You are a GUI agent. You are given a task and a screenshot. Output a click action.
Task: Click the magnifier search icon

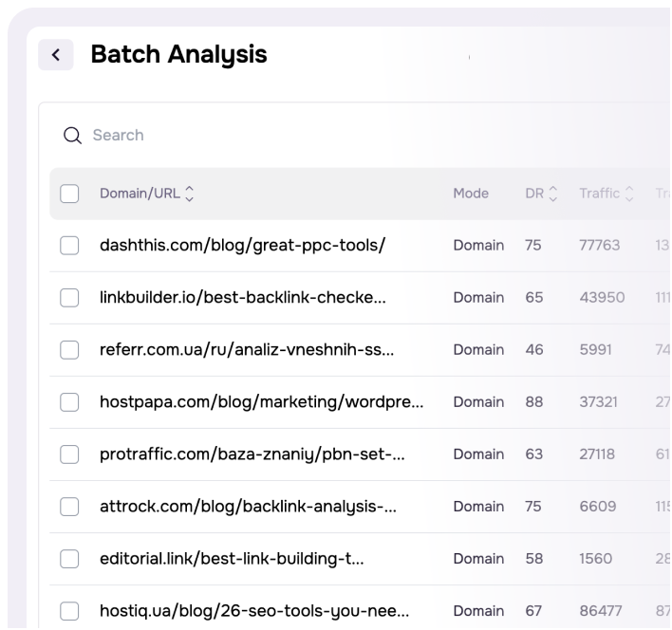pos(72,136)
